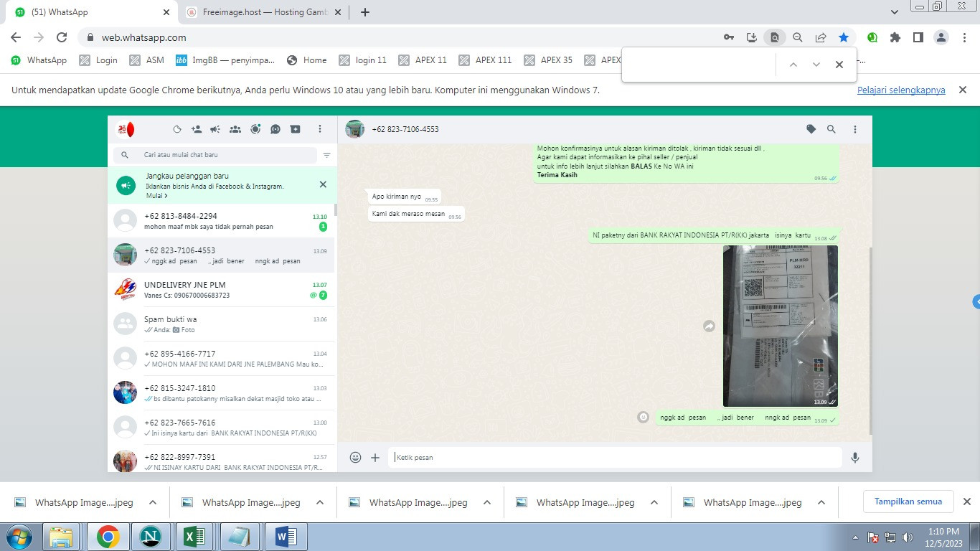980x551 pixels.
Task: Open chat with +62 815-3247-1810
Action: 221,393
